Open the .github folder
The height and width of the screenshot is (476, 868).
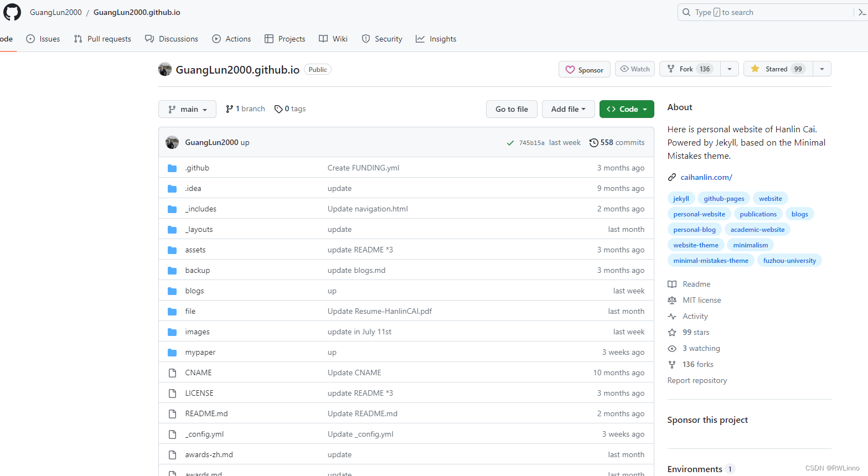[x=197, y=168]
